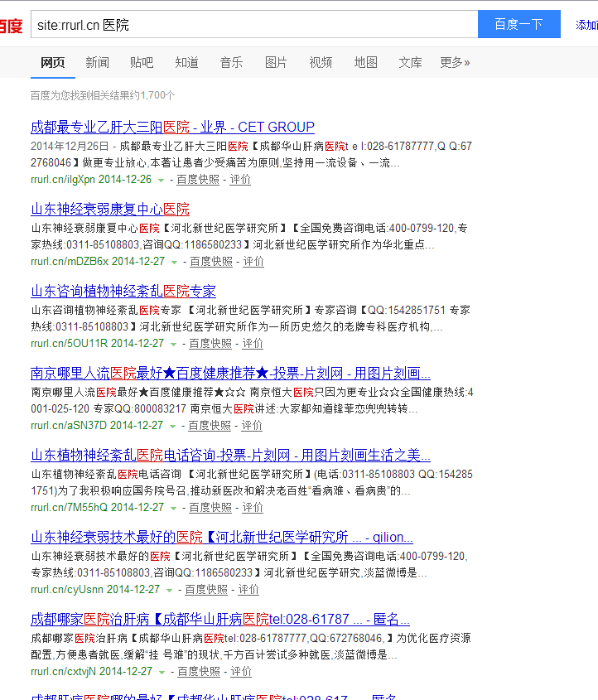Expand the 更多» menu
The width and height of the screenshot is (598, 700).
455,62
